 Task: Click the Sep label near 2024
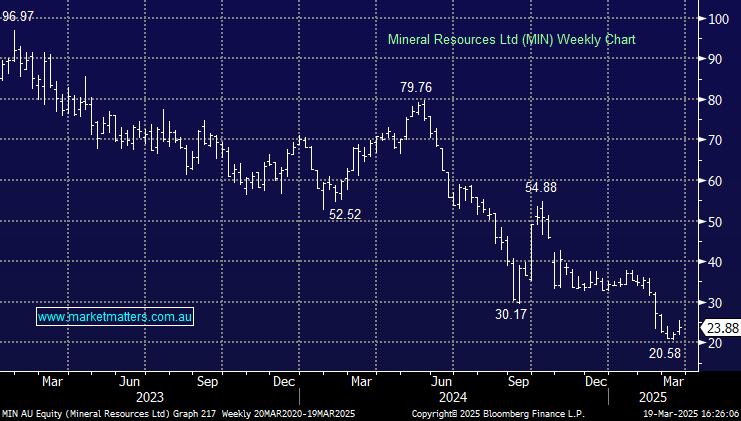[518, 381]
